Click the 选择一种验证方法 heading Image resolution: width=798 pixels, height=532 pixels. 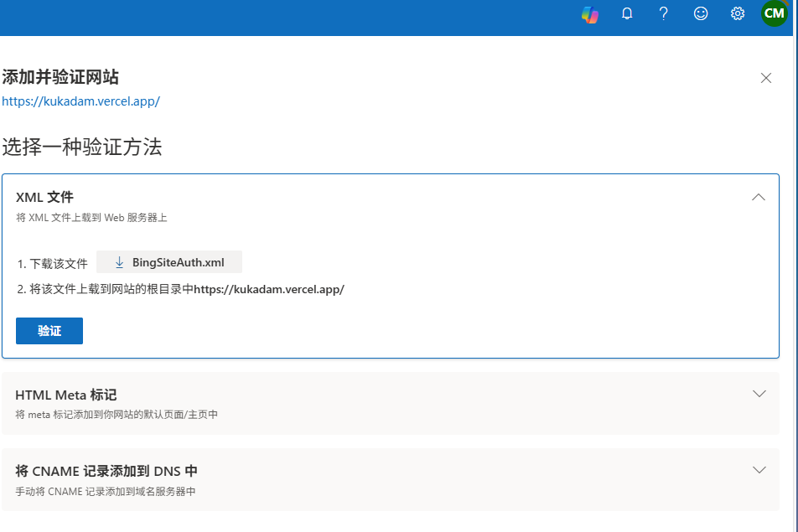pos(81,147)
